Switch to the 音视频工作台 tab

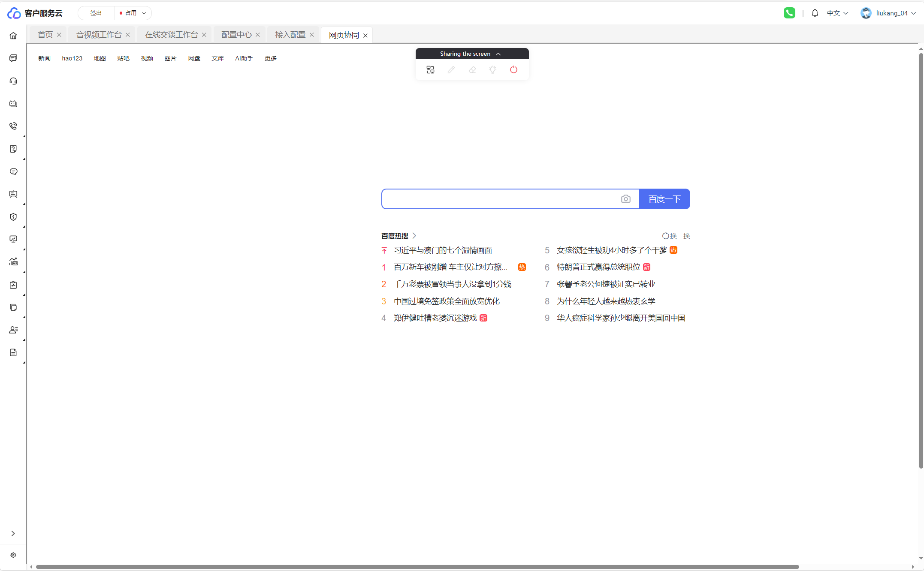[x=99, y=35]
